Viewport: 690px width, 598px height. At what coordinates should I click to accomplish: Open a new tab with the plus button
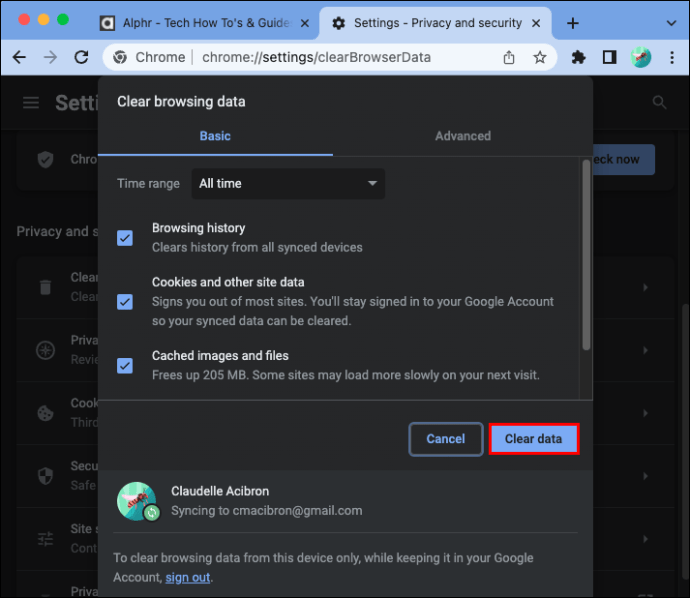[573, 23]
